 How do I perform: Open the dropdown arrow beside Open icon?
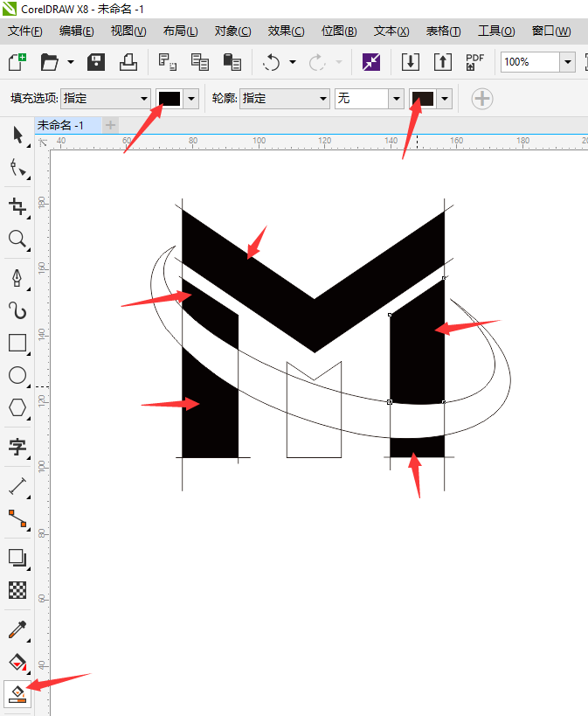tap(70, 62)
